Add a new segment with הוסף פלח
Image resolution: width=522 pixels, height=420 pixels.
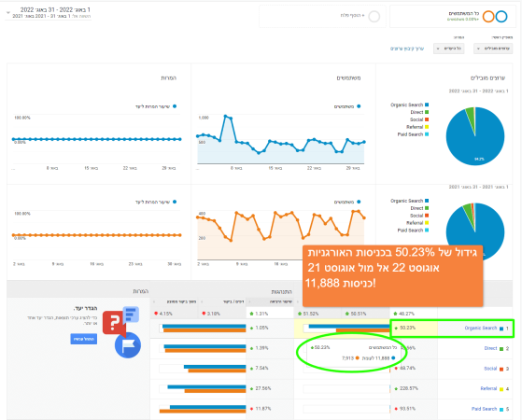[353, 15]
